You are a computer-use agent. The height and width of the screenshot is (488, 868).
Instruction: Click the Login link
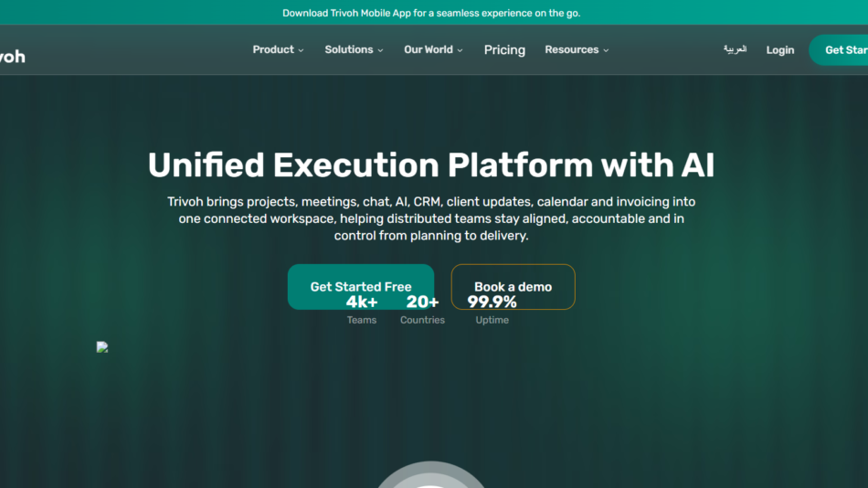pyautogui.click(x=780, y=50)
